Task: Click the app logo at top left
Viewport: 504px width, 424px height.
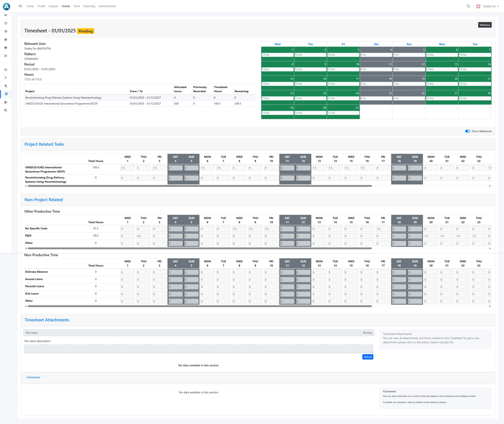Action: point(6,6)
